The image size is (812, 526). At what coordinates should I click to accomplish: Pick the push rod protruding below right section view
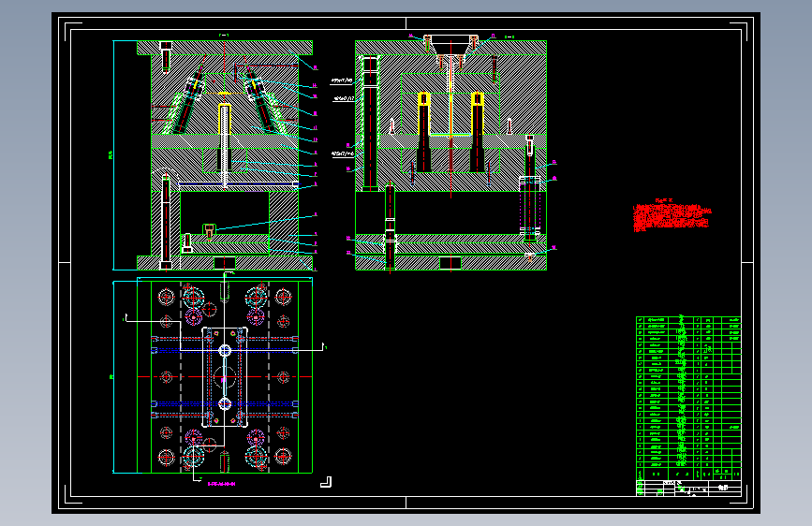click(390, 227)
